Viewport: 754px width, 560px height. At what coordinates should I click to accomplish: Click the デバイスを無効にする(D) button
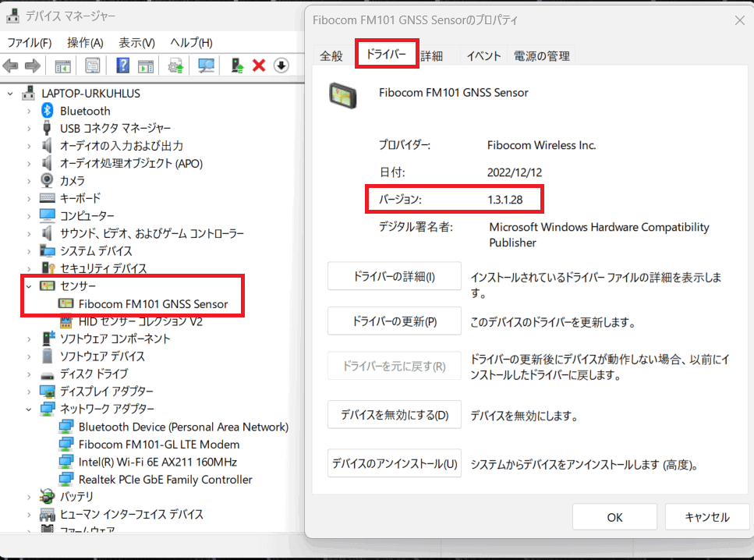(395, 414)
